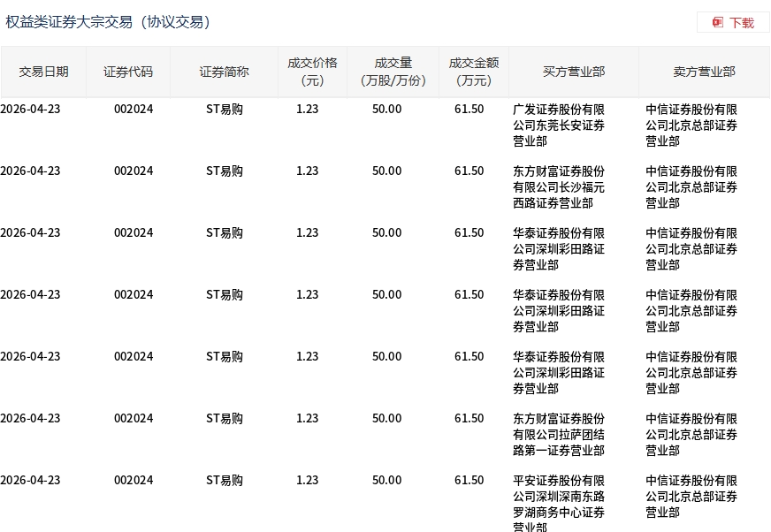Select price 1.23 in the 平安证券 row
The height and width of the screenshot is (532, 771).
click(308, 481)
